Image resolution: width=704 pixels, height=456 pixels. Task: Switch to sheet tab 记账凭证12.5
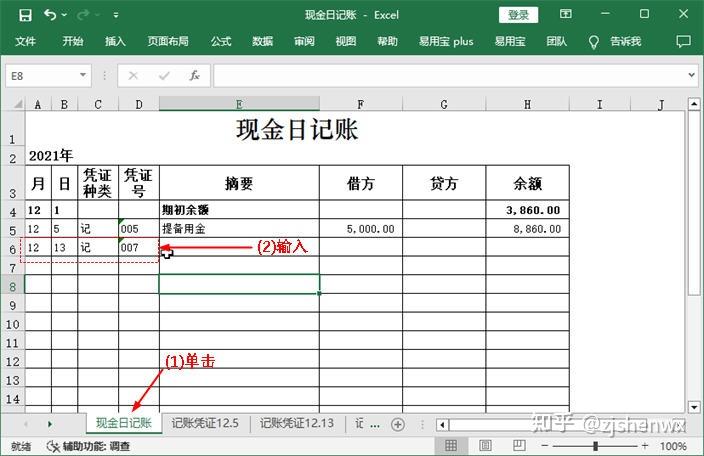click(x=205, y=424)
